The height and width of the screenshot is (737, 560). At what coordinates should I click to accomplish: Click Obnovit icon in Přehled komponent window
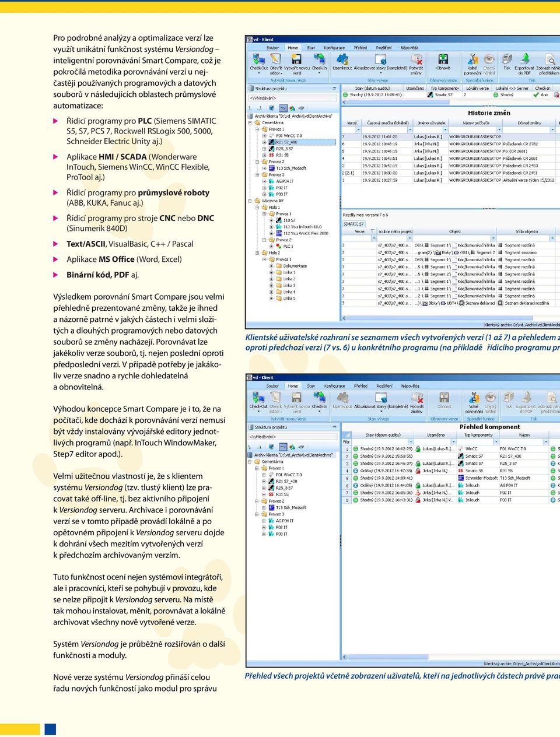444,398
